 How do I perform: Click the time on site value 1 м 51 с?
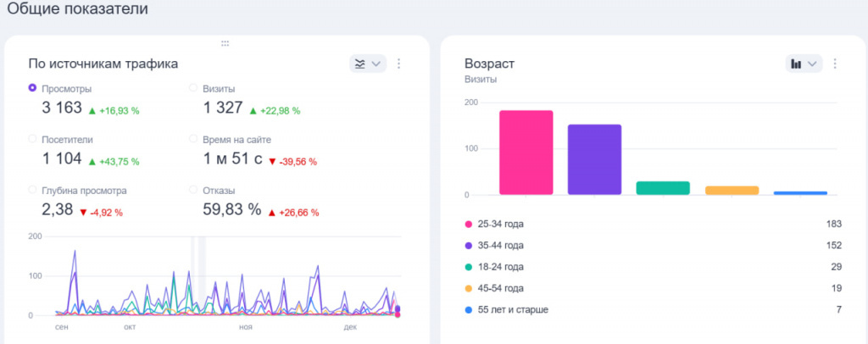tap(232, 158)
